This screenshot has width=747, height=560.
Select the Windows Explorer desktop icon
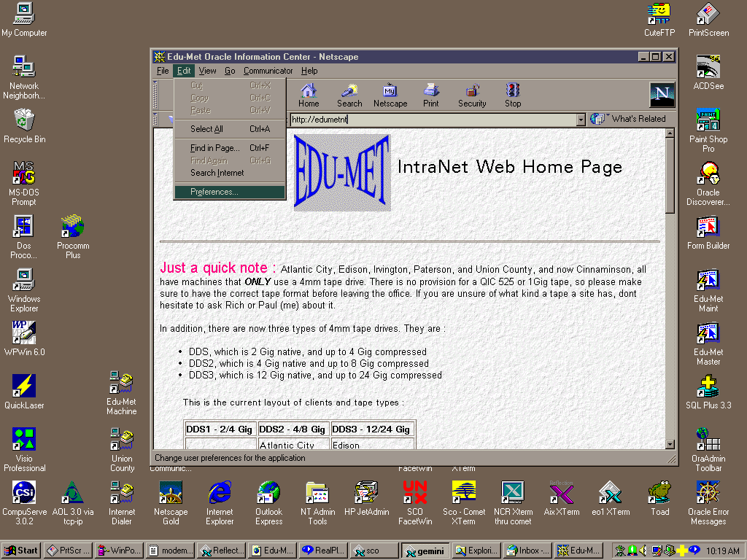point(24,290)
